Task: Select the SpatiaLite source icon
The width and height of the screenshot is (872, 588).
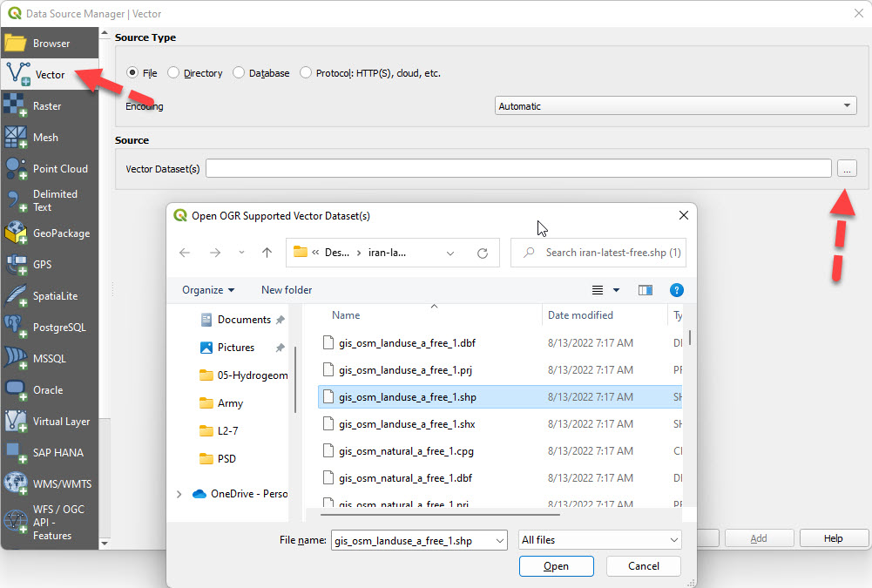Action: point(17,296)
